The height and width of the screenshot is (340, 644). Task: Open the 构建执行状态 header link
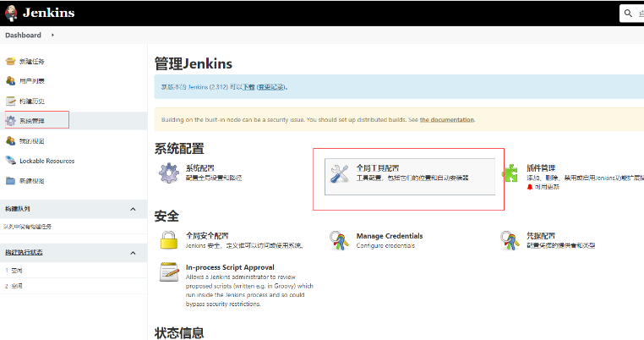(x=24, y=252)
